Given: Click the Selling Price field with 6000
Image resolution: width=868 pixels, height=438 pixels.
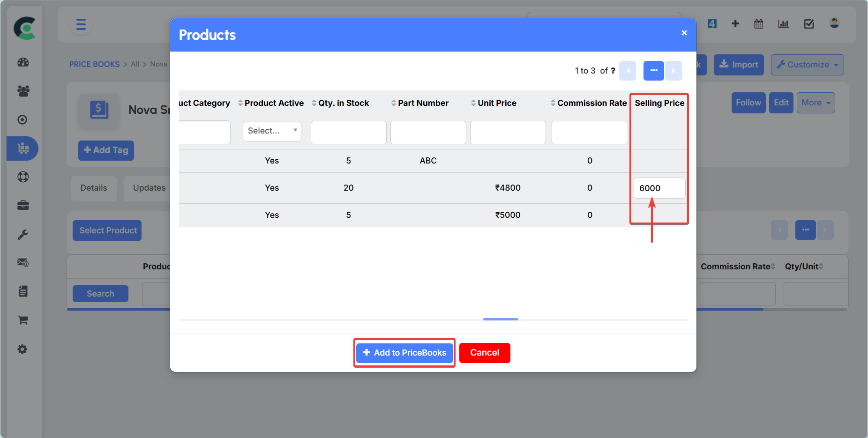Looking at the screenshot, I should (x=659, y=188).
